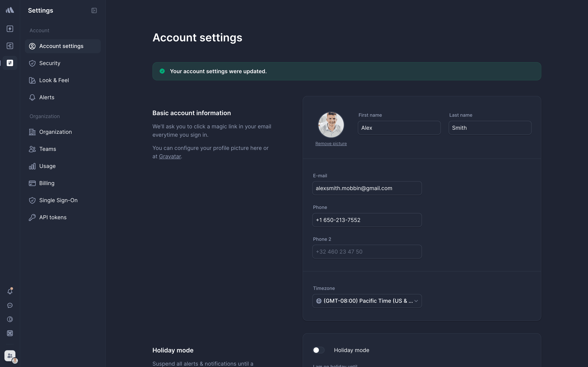This screenshot has height=367, width=588.
Task: Follow the Gravatar link
Action: tap(170, 157)
